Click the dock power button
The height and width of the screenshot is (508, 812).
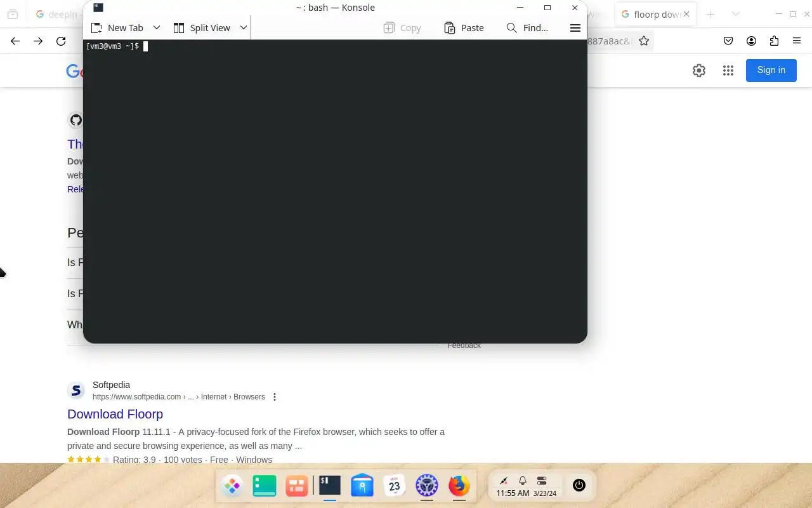point(579,485)
